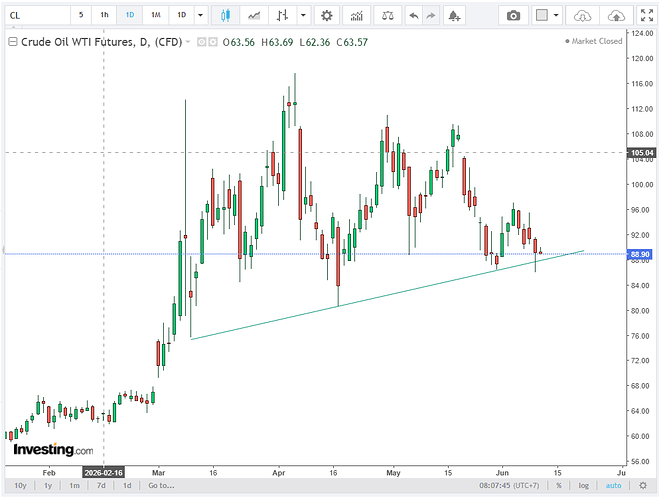Open Go to... date button

(161, 485)
